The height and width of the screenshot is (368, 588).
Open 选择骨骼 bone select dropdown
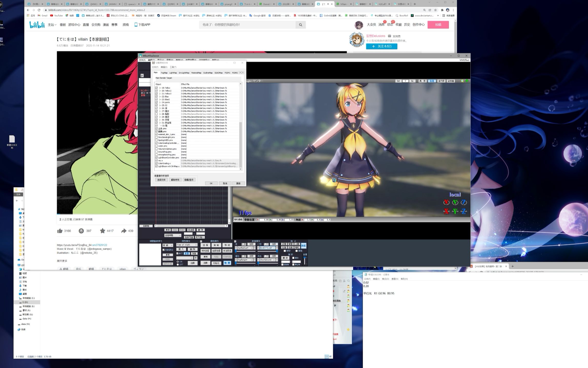point(173,235)
